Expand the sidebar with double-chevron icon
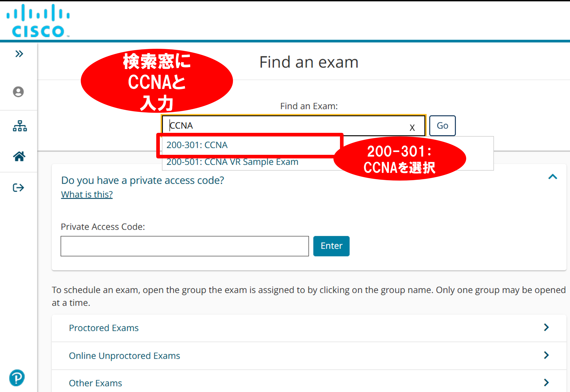 tap(19, 54)
